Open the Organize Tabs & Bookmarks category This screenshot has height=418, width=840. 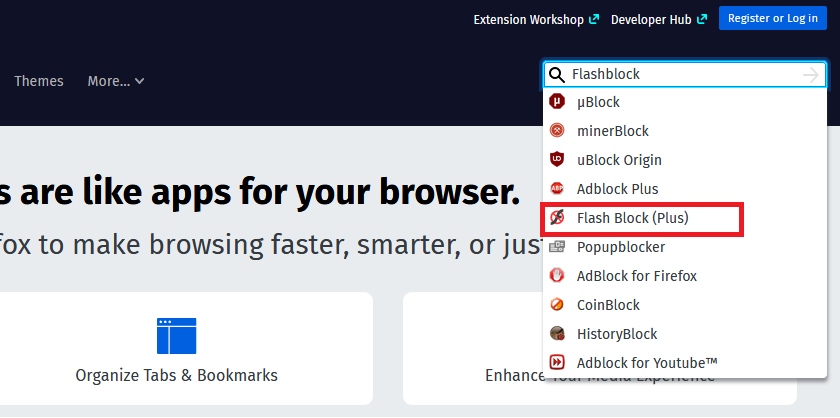177,348
